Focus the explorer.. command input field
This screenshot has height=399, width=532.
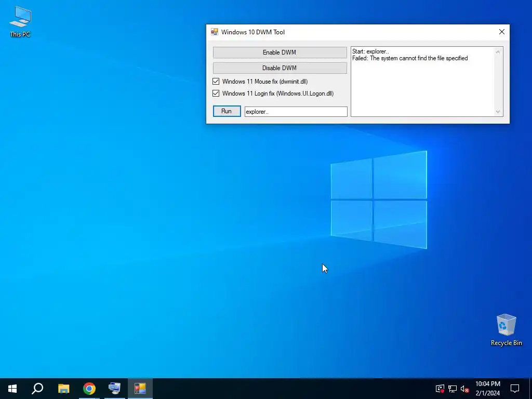click(296, 112)
